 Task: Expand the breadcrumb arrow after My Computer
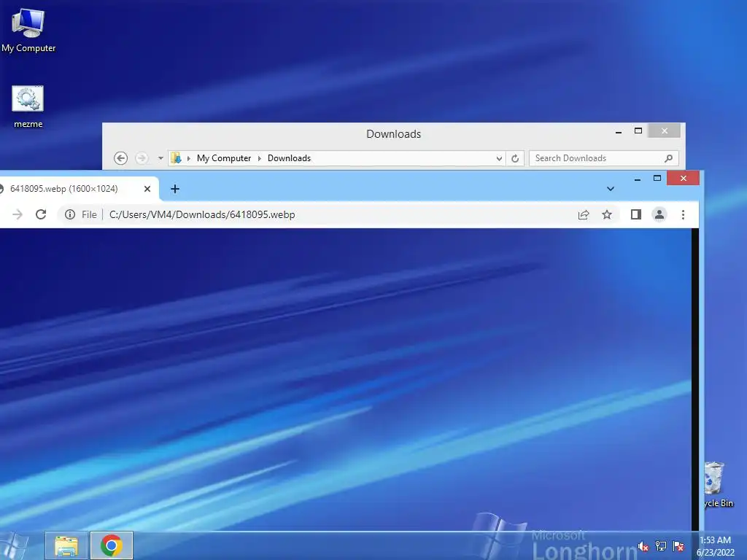point(260,158)
